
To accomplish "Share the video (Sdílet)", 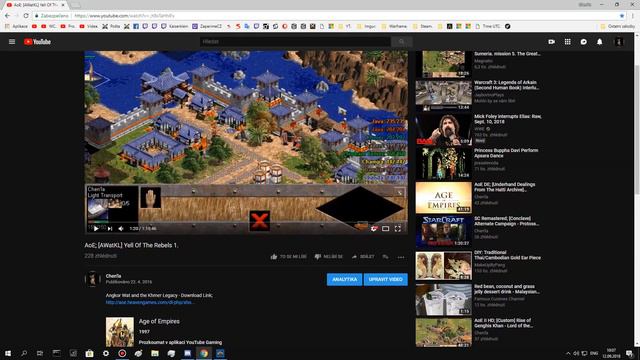I will (x=363, y=257).
